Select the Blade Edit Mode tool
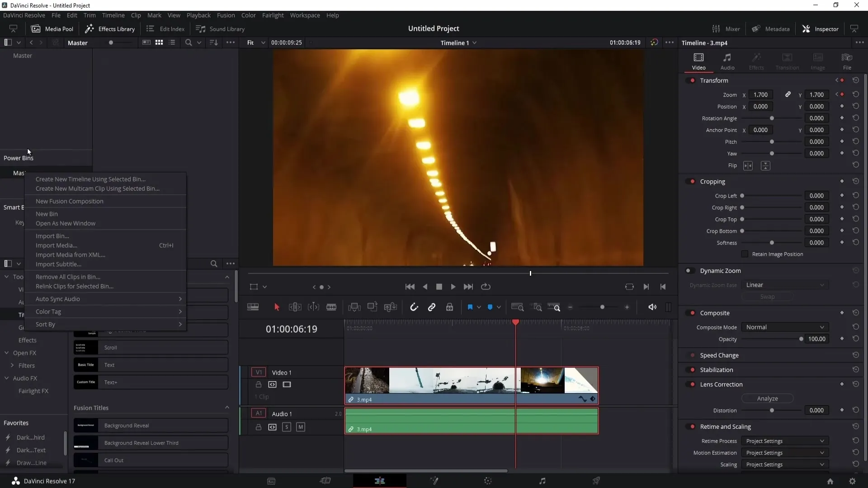868x488 pixels. click(331, 307)
